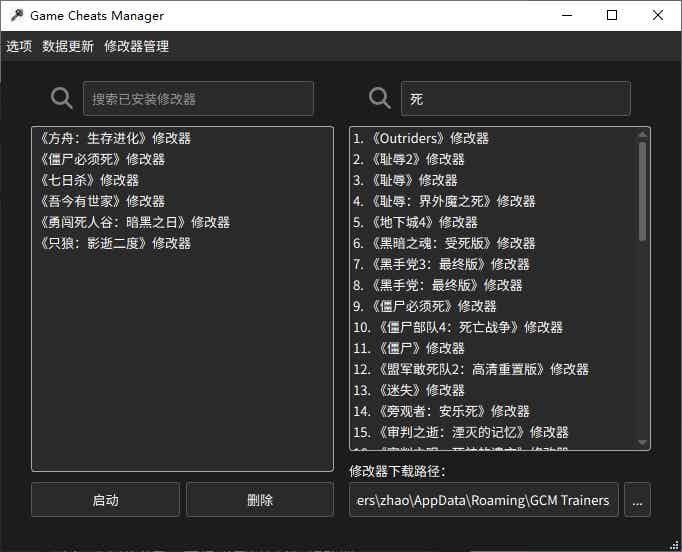Select result 13. 《迷失》修改器

494,390
